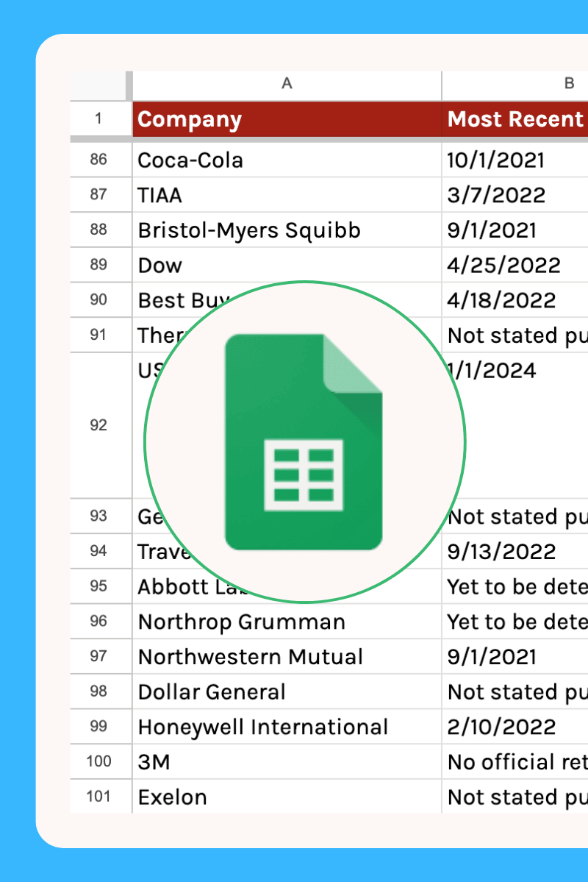Click the 3M cell

coord(287,761)
